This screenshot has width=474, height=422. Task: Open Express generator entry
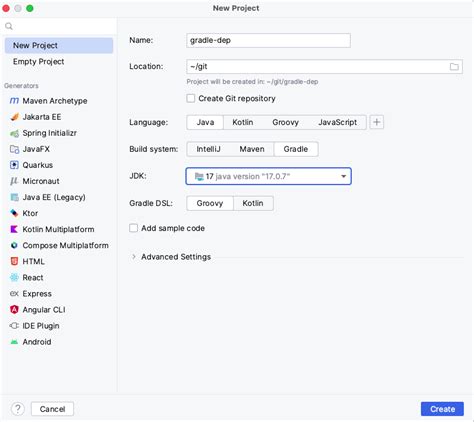pyautogui.click(x=59, y=294)
